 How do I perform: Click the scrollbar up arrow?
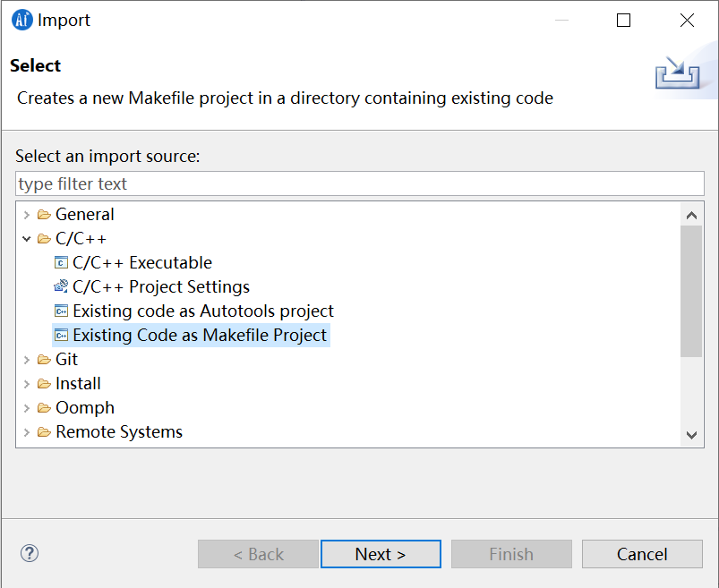pyautogui.click(x=691, y=215)
